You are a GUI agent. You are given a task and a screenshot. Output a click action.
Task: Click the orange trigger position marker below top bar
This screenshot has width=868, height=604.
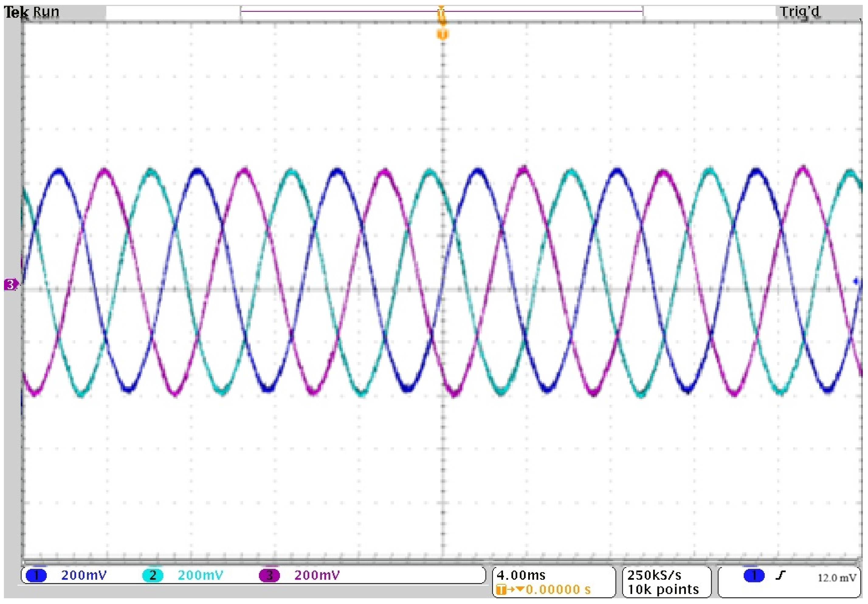[442, 34]
